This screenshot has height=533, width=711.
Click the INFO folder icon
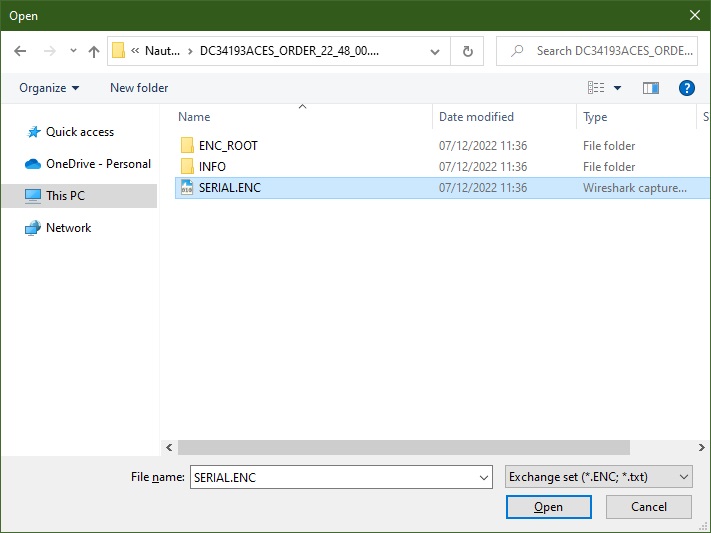[x=187, y=166]
